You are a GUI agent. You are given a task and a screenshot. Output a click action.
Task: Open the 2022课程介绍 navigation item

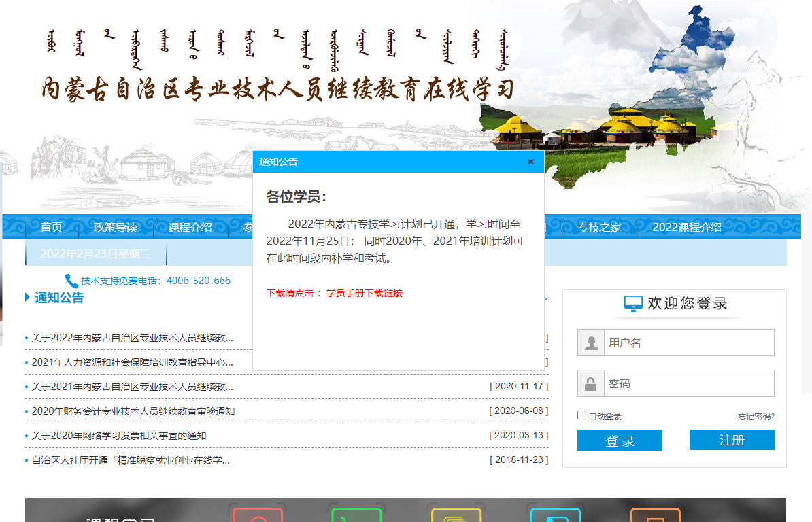click(687, 227)
